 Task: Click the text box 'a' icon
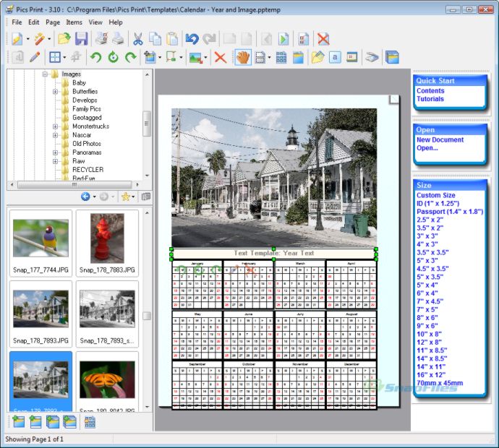(x=335, y=58)
